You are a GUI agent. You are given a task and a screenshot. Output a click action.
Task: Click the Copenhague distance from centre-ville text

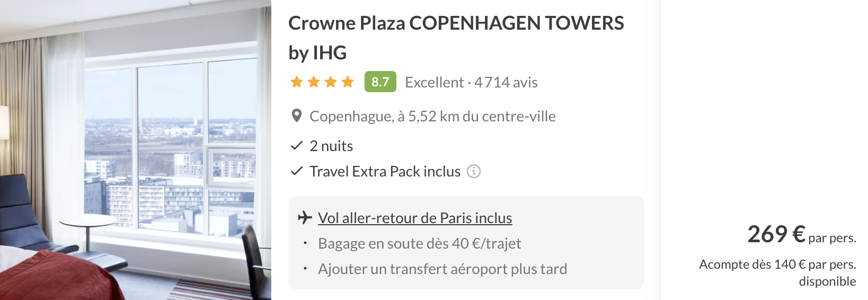(432, 116)
